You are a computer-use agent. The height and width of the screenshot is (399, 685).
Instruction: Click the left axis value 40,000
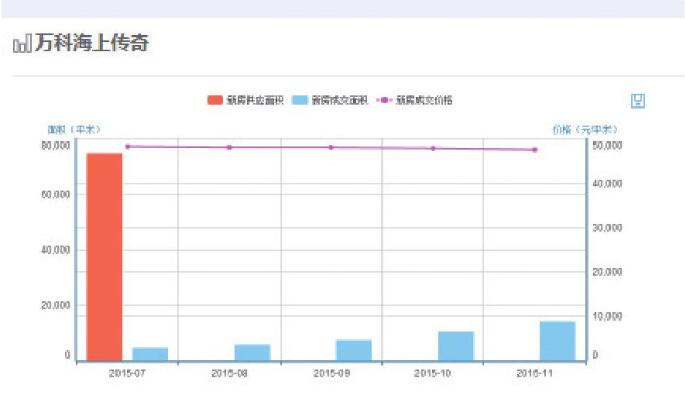click(55, 250)
